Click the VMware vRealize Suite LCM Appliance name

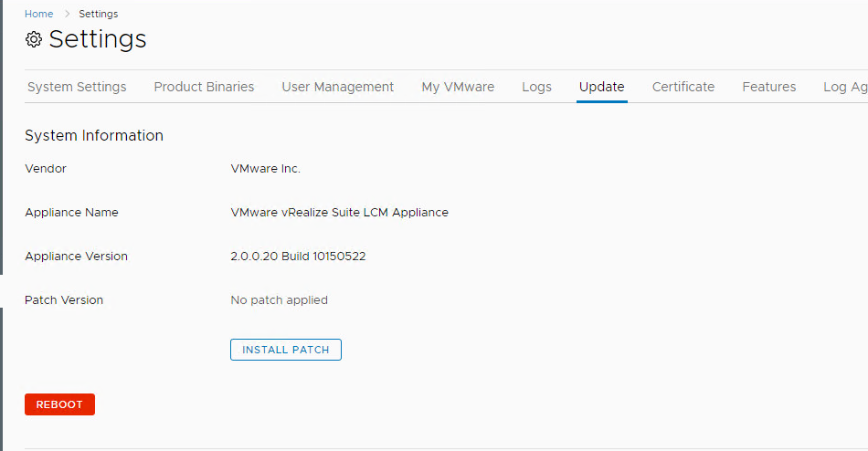(339, 213)
